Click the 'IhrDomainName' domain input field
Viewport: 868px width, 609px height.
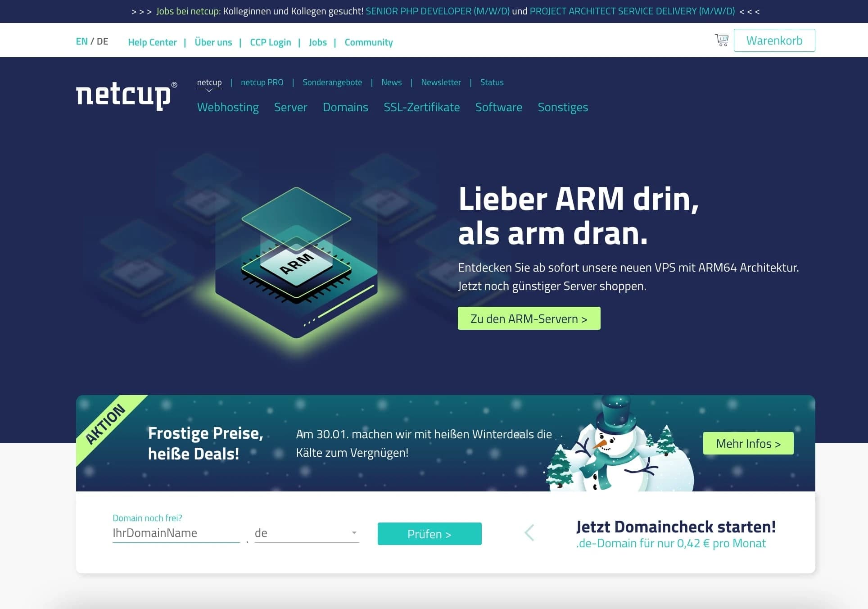176,533
